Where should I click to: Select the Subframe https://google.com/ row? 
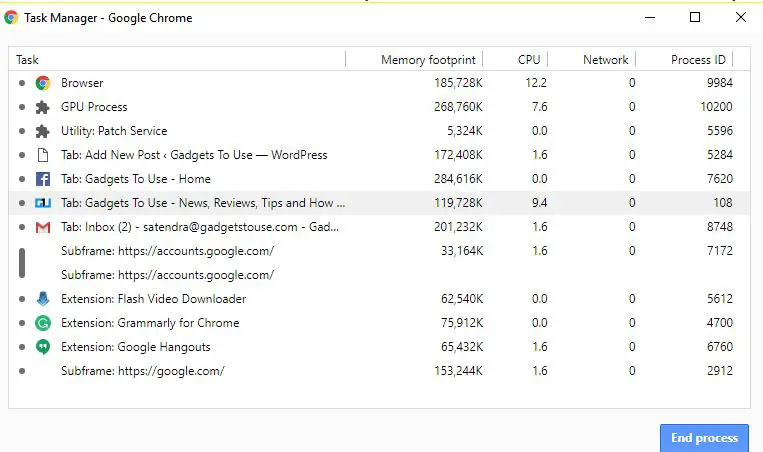coord(379,371)
